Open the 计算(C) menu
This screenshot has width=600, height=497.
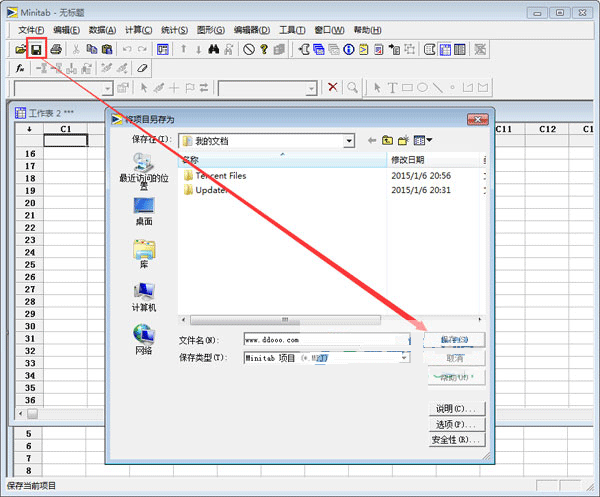click(x=139, y=30)
